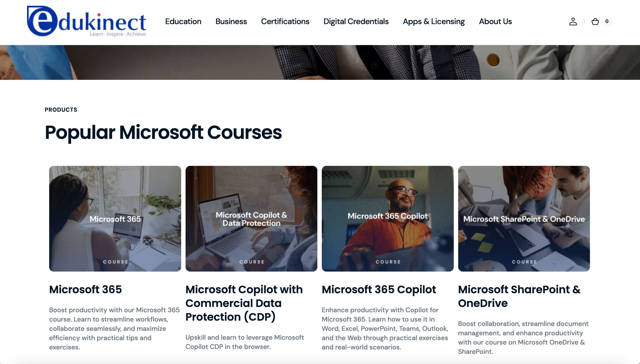Click the Microsoft 365 Copilot course title

(379, 289)
